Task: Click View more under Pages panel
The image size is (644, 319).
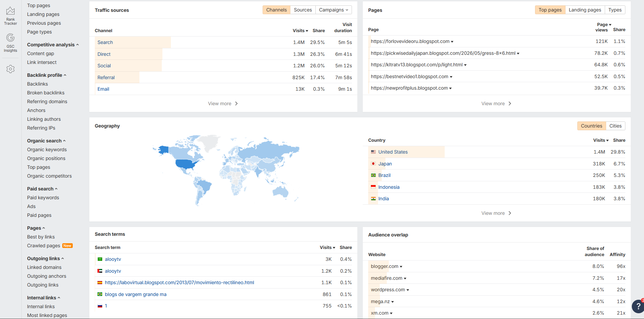Action: (496, 104)
